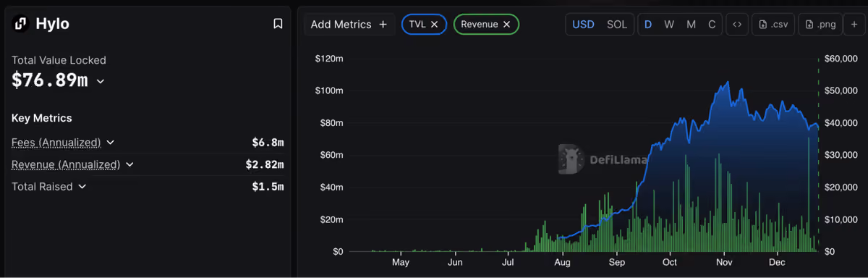Click the plus icon in Add Metrics
The height and width of the screenshot is (278, 868).
[383, 24]
